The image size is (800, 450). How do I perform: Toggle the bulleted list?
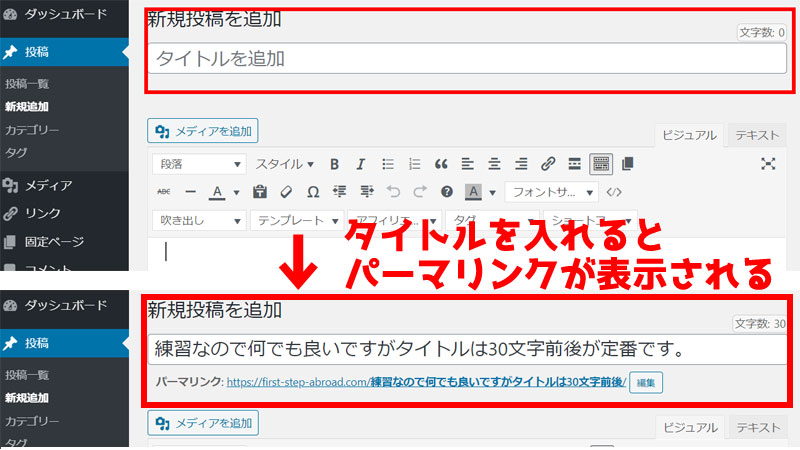[387, 164]
